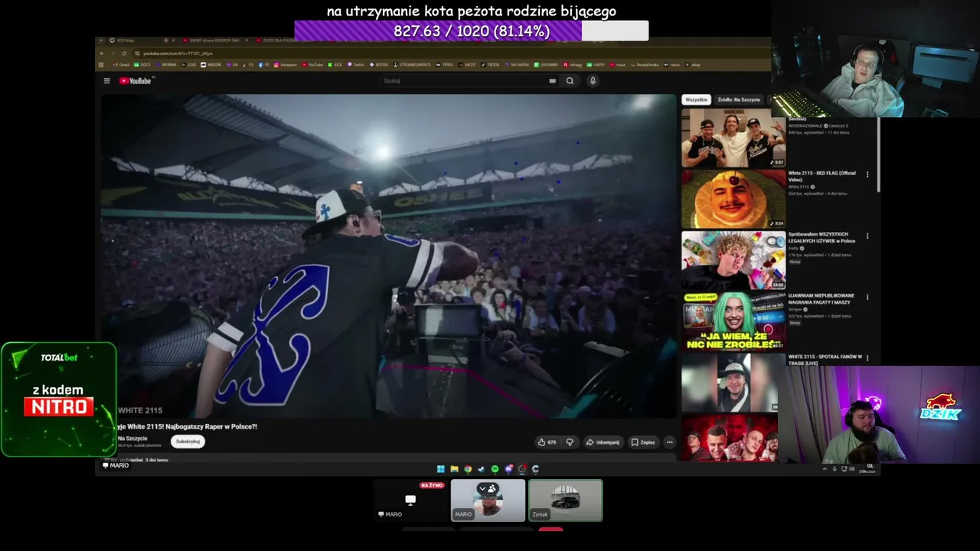980x551 pixels.
Task: Click the Udostępnij share button
Action: (x=603, y=442)
